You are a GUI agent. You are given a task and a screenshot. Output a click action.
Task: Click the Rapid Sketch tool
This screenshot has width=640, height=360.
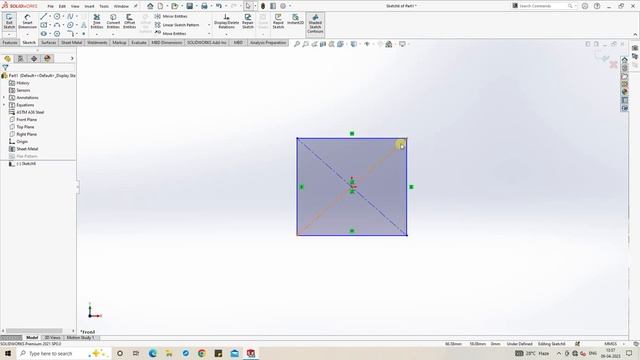278,21
